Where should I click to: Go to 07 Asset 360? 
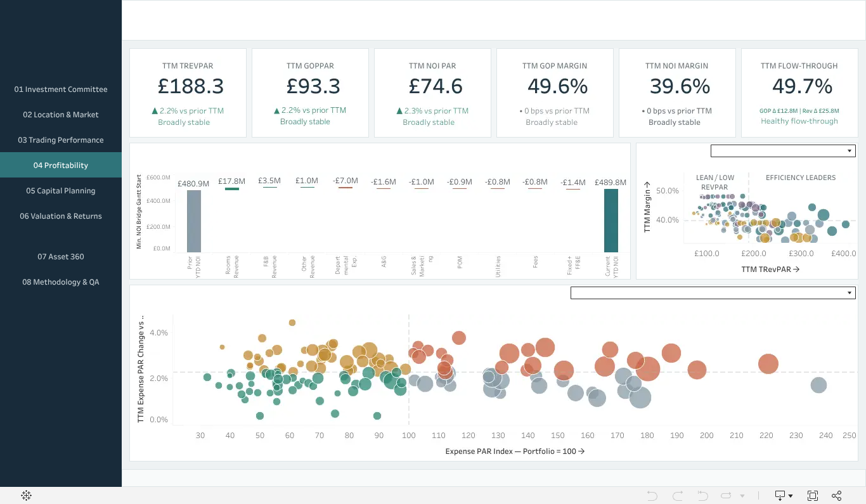click(x=61, y=257)
